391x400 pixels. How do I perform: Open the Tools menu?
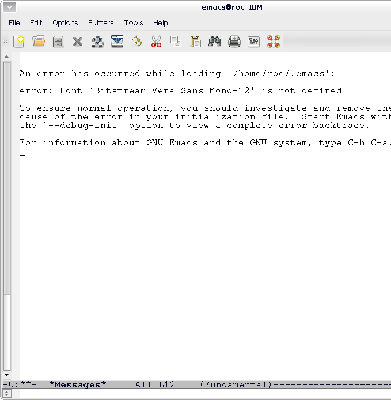tap(134, 23)
